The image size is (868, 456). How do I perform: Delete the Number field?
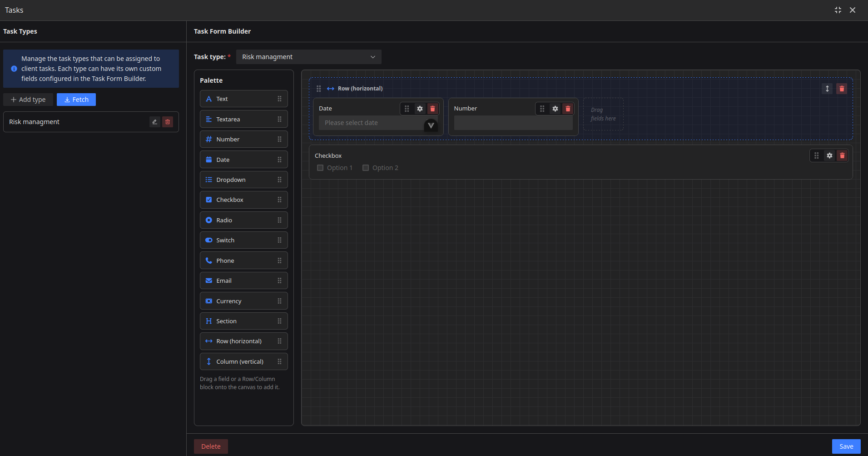568,109
